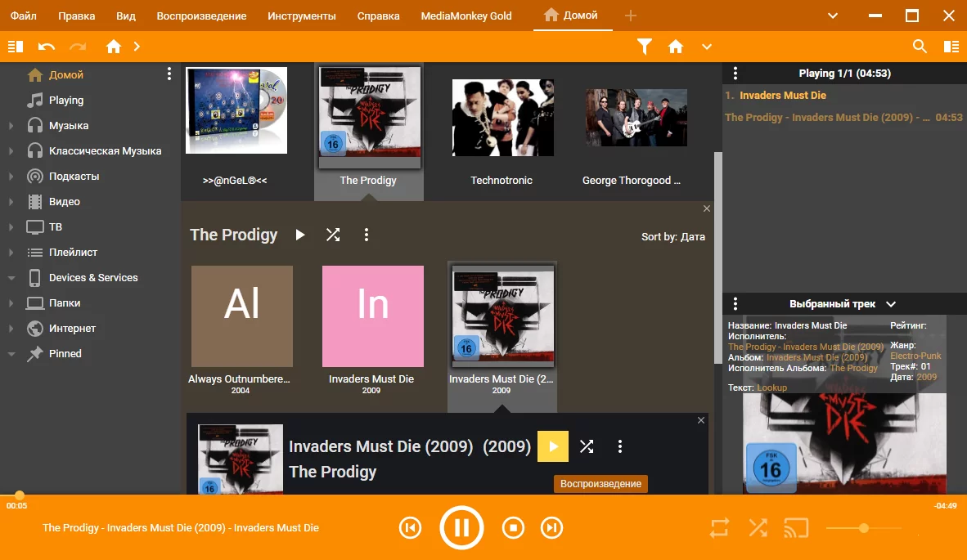Select the Pinned node
Image resolution: width=967 pixels, height=560 pixels.
coord(65,354)
